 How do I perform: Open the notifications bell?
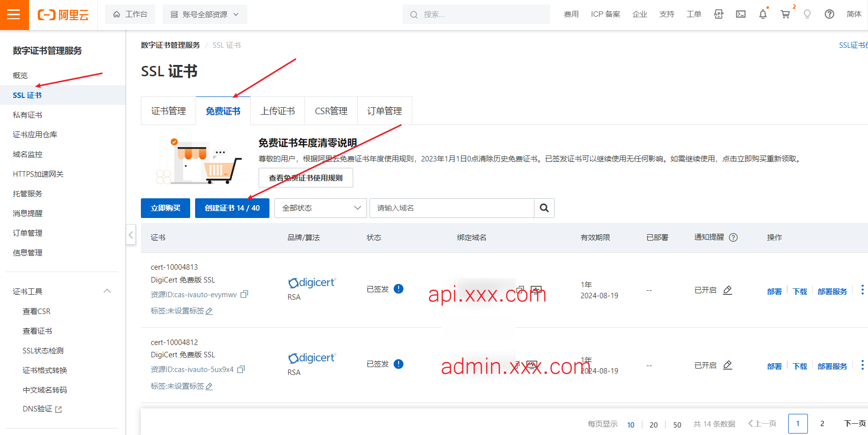tap(763, 14)
